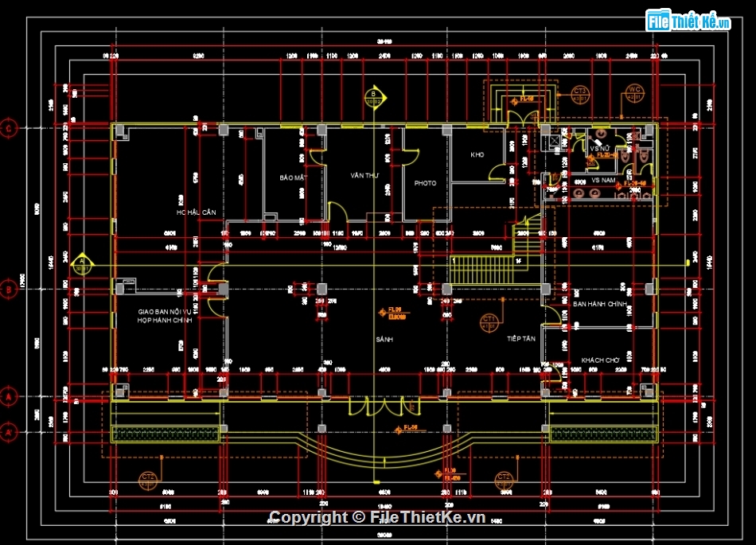Screen dimensions: 756x545
Task: Select the section marker A diamond
Action: [81, 265]
